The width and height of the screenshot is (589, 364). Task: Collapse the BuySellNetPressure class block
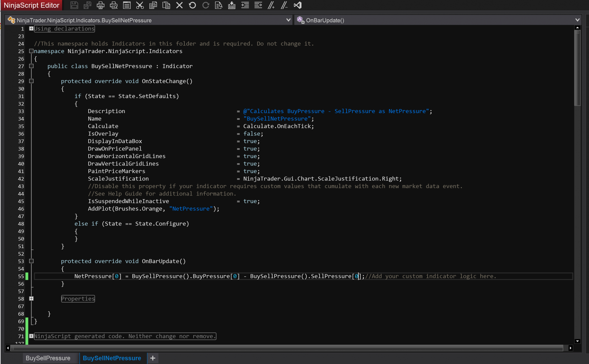click(x=31, y=66)
